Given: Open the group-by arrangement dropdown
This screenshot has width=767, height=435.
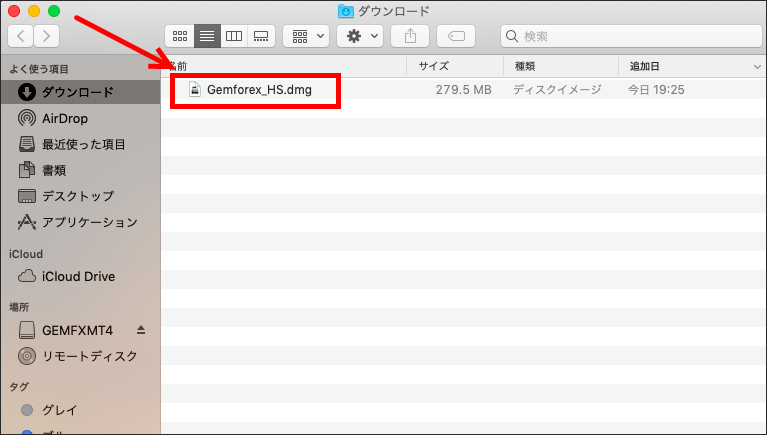Looking at the screenshot, I should [x=306, y=36].
